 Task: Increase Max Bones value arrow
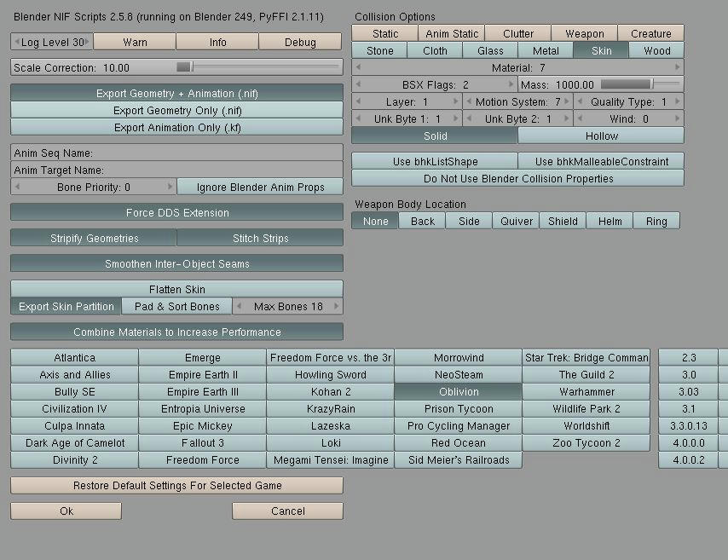336,306
